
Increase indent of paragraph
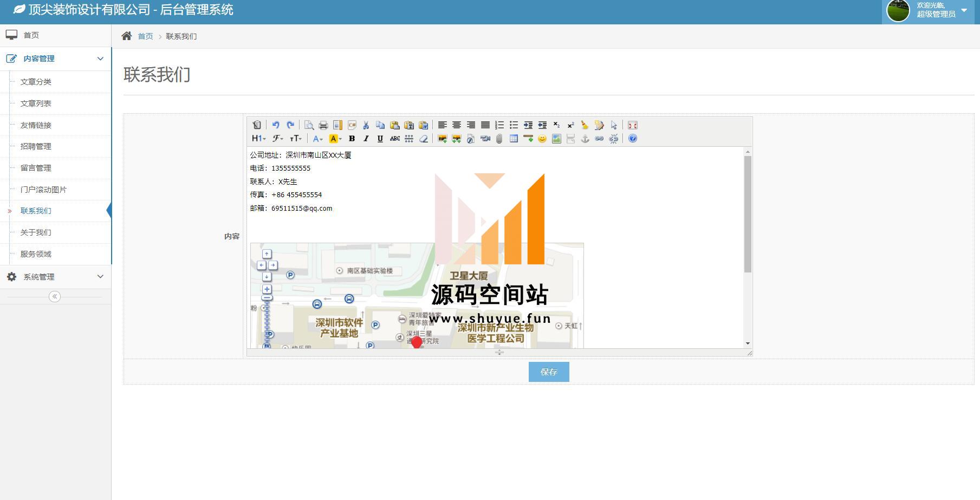click(528, 125)
